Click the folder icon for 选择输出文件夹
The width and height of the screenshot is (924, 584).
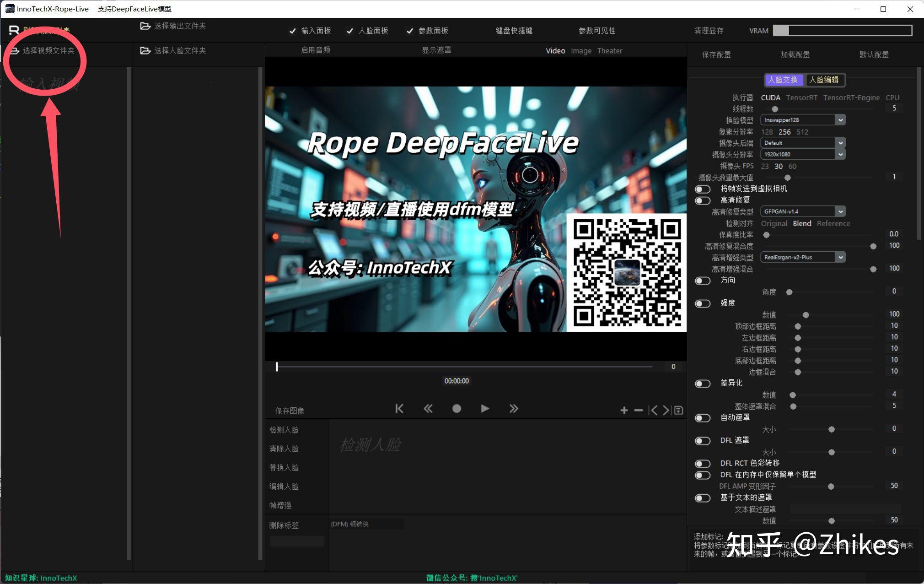pos(145,26)
